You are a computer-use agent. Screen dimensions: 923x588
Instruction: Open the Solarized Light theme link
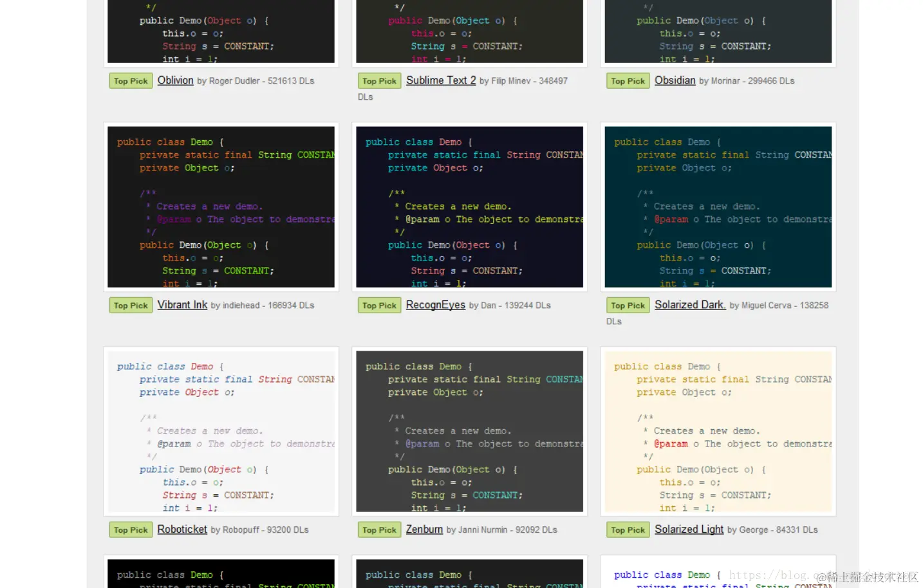pos(689,529)
